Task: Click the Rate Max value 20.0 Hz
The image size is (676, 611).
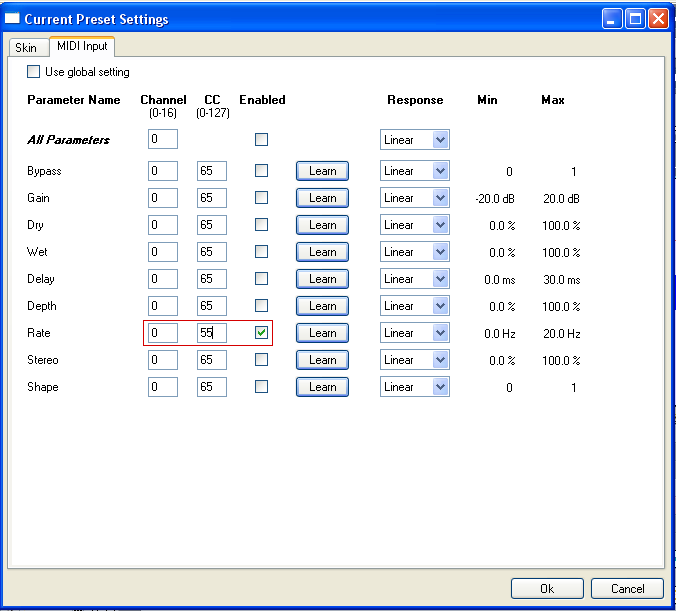Action: [x=561, y=333]
